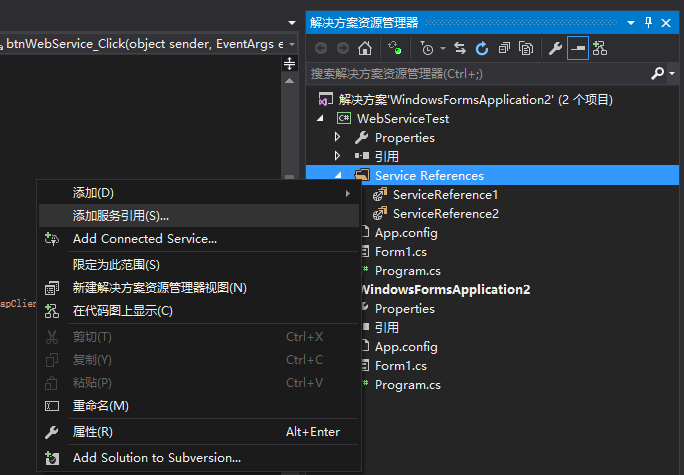Image resolution: width=684 pixels, height=475 pixels.
Task: Click the greyed 剪切(T) menu entry
Action: point(199,337)
